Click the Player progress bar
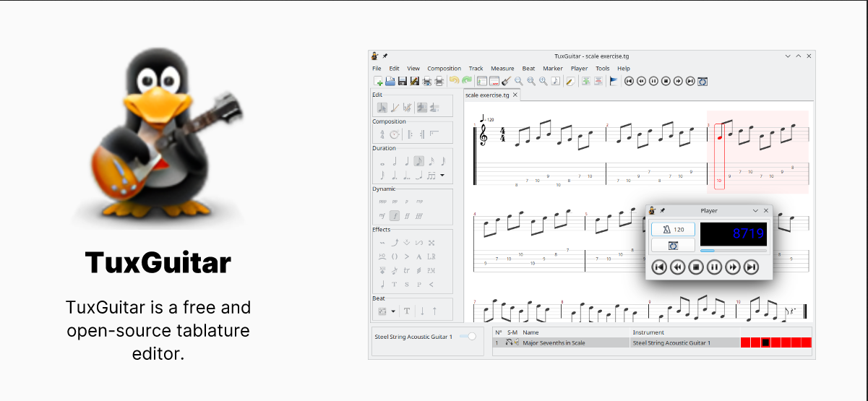868x401 pixels. (734, 251)
